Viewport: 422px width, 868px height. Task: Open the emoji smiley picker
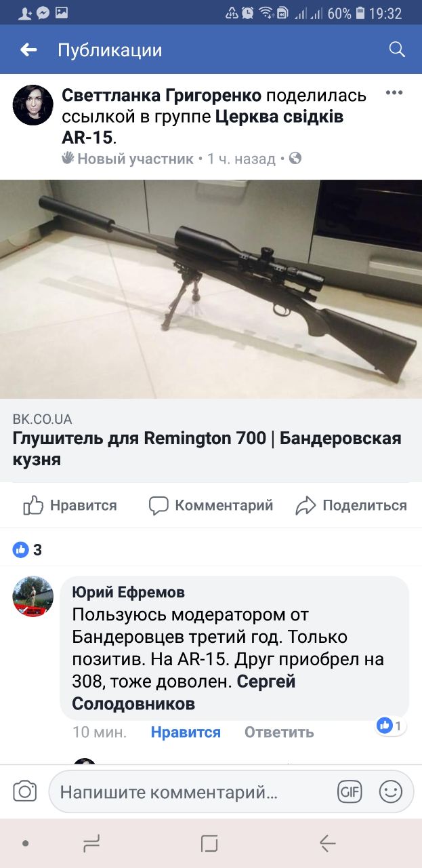coord(391,791)
